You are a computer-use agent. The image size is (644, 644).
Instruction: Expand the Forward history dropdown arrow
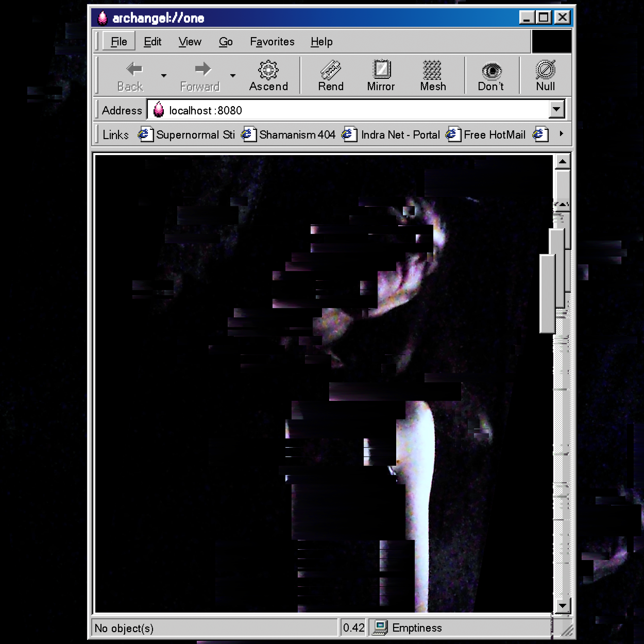(x=233, y=76)
